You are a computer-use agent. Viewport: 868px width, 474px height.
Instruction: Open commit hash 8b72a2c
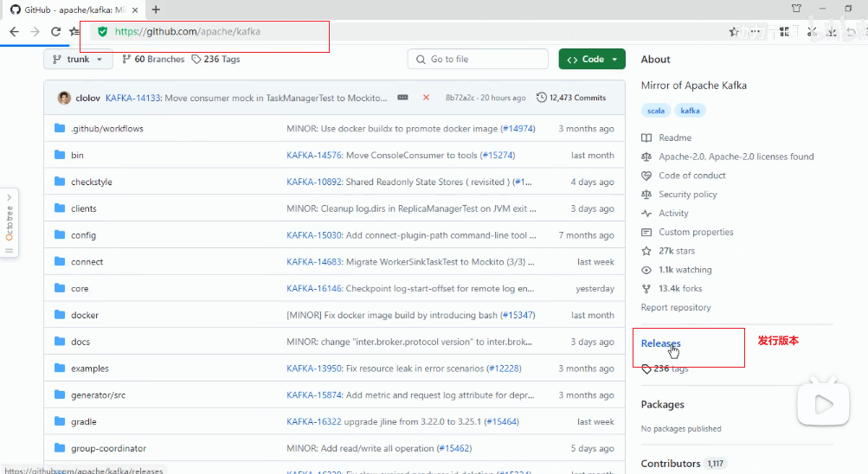click(460, 98)
